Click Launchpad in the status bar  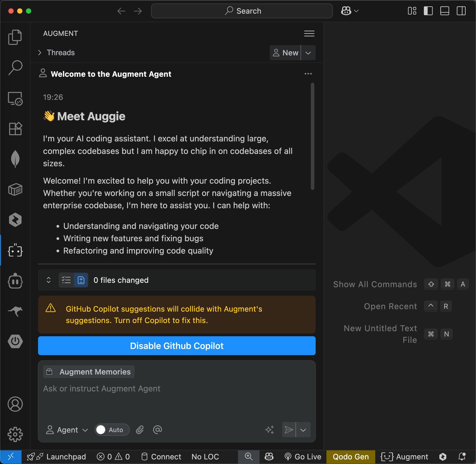(56, 457)
